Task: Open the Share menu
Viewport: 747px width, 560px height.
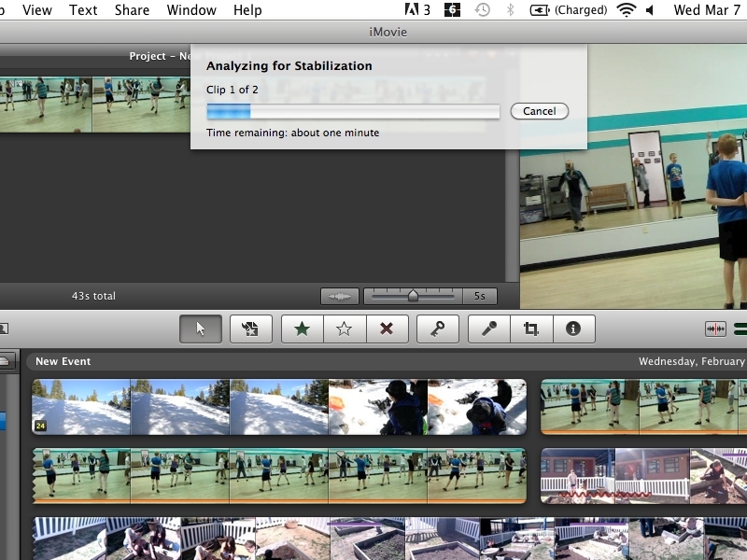Action: [x=132, y=10]
